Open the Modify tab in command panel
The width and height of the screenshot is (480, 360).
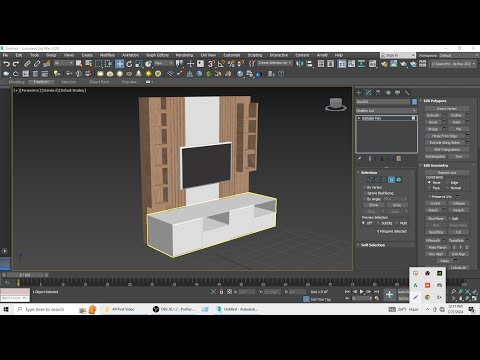coord(368,93)
